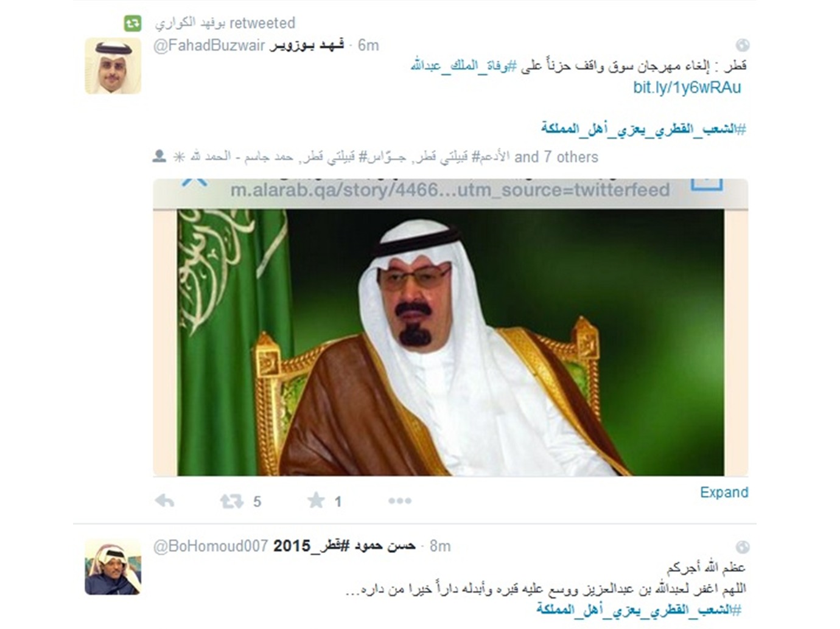This screenshot has height=629, width=840.
Task: Open the more options ellipsis menu
Action: 400,501
